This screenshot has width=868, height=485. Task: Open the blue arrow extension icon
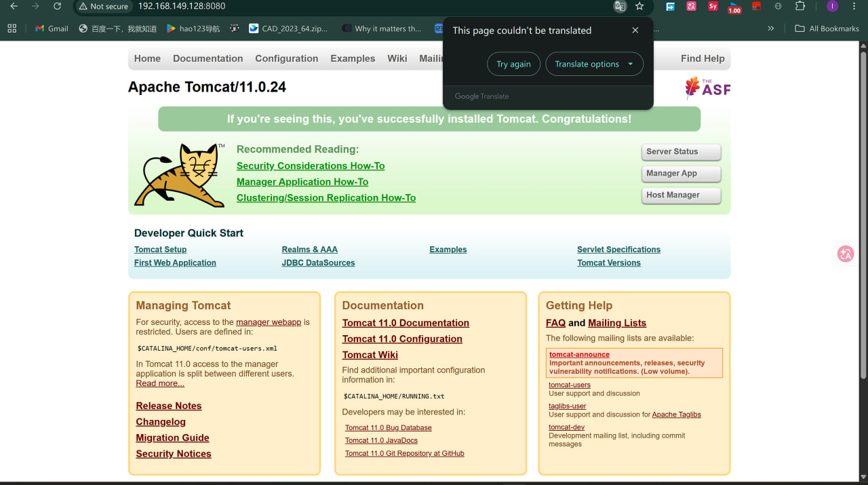(x=670, y=6)
